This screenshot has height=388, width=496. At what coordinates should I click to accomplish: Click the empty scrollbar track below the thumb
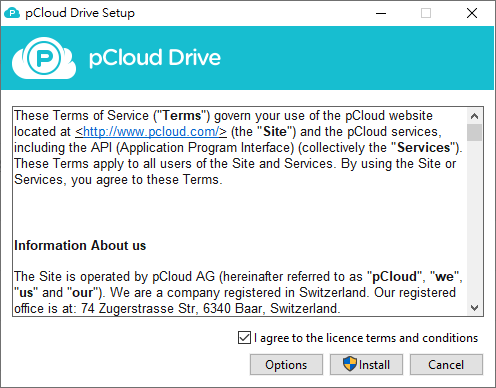point(474,220)
